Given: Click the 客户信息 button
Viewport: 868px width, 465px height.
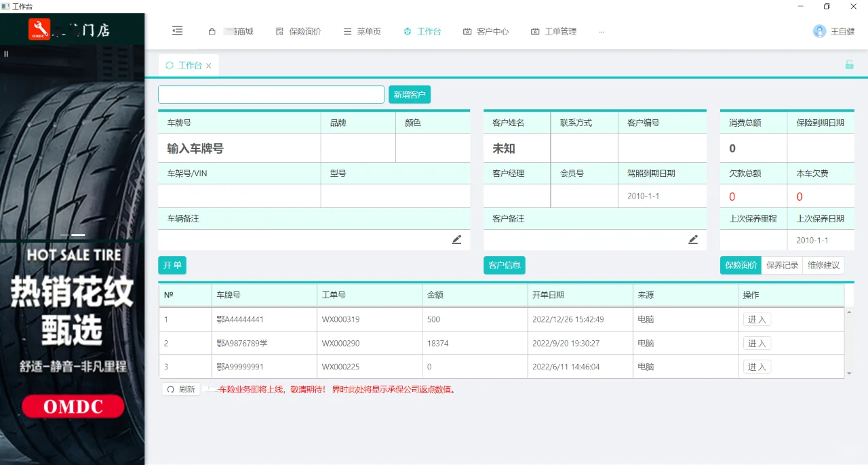Looking at the screenshot, I should tap(505, 265).
